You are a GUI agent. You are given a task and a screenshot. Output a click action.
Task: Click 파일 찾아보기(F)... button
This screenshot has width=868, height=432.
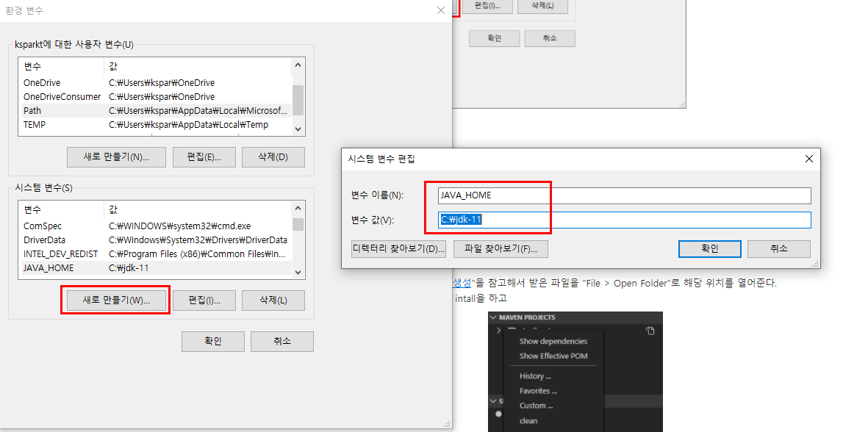click(x=501, y=249)
